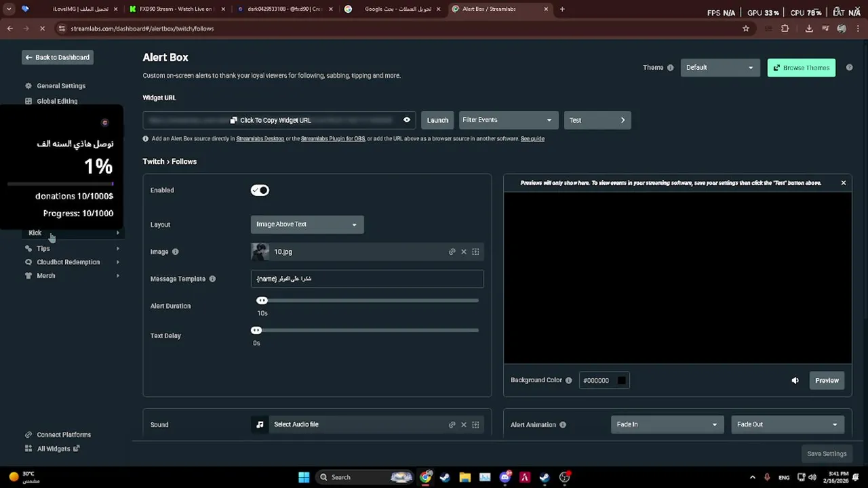
Task: Click the music note icon beside Select Audio file
Action: [260, 424]
